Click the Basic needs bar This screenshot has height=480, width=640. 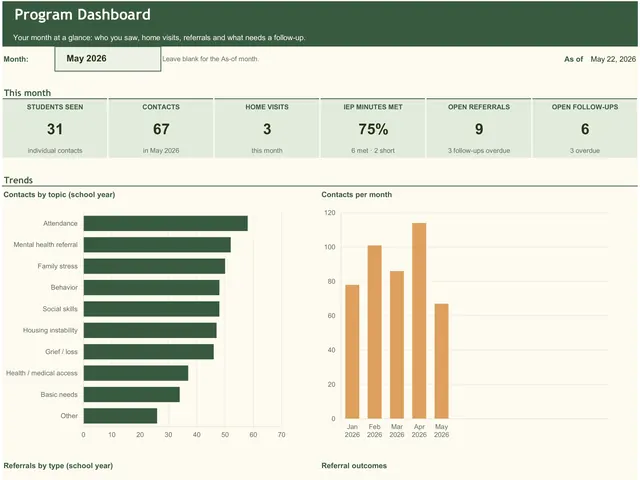pyautogui.click(x=132, y=394)
